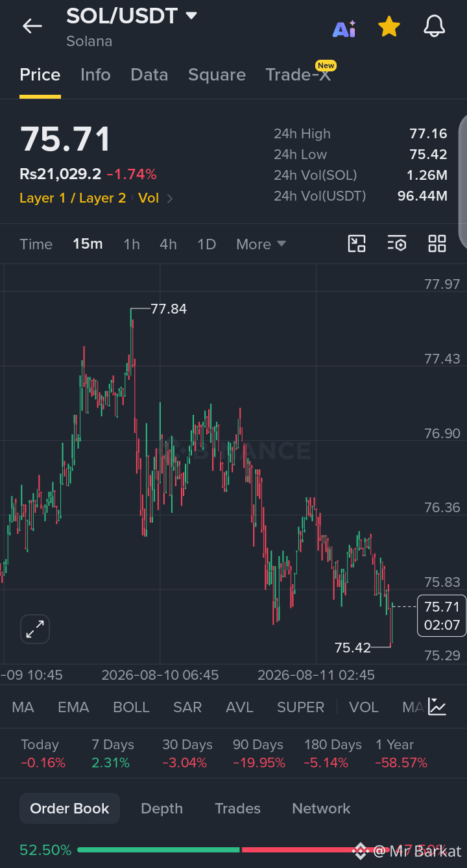The height and width of the screenshot is (868, 467).
Task: Tap the Layer 1 / Layer 2 tag
Action: (x=73, y=198)
